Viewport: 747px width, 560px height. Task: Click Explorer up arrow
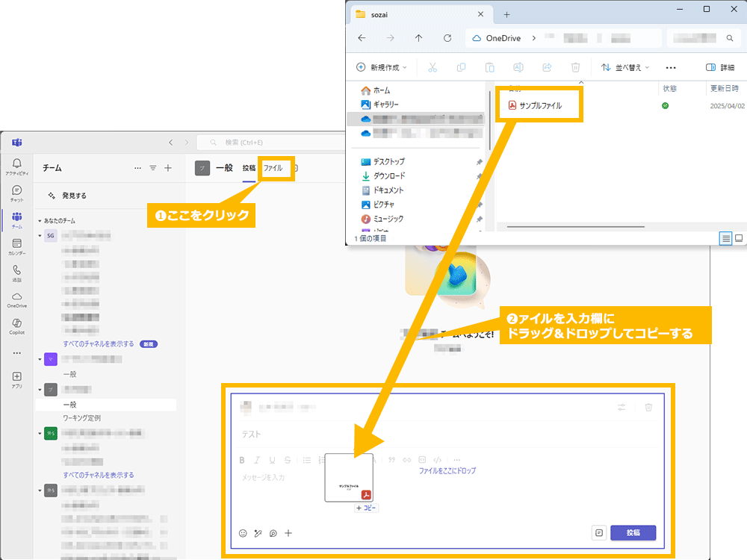(x=419, y=38)
